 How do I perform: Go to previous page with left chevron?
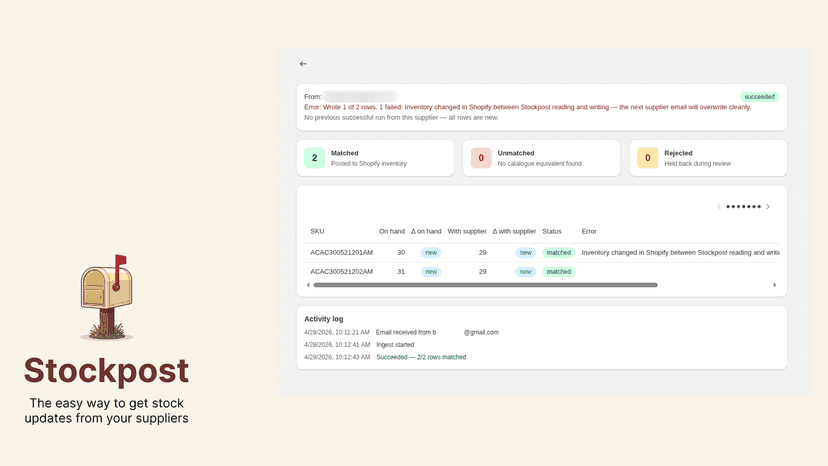(x=719, y=207)
